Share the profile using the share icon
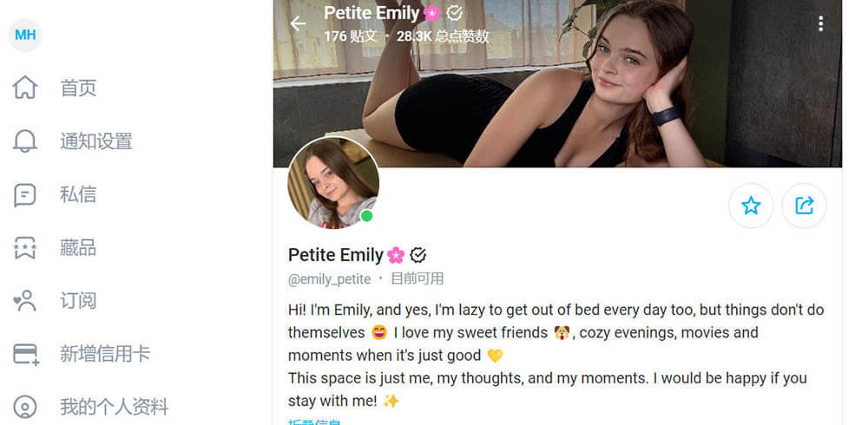 tap(804, 206)
